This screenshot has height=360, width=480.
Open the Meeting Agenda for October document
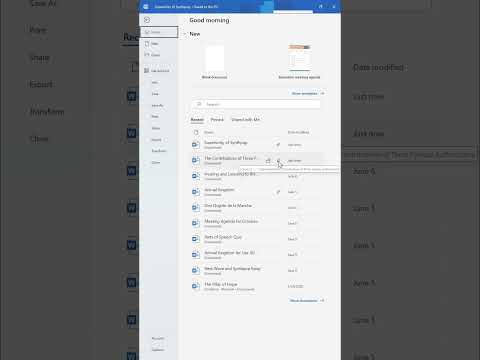257,223
